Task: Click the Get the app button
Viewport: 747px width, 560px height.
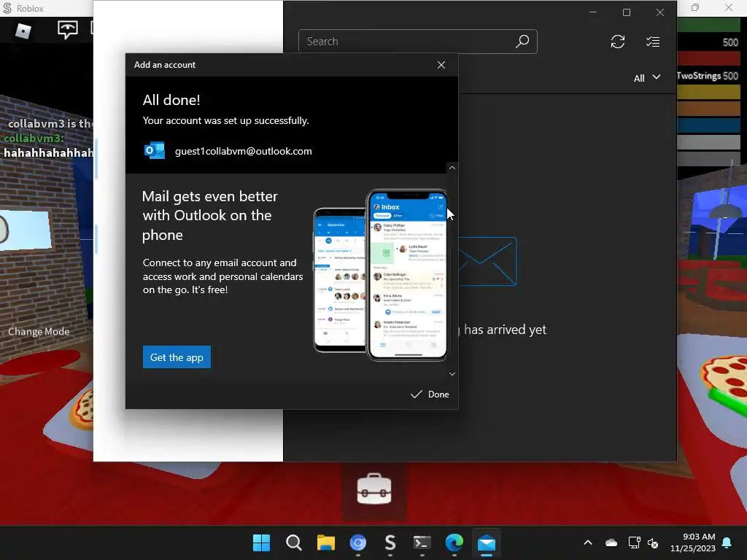Action: (177, 357)
